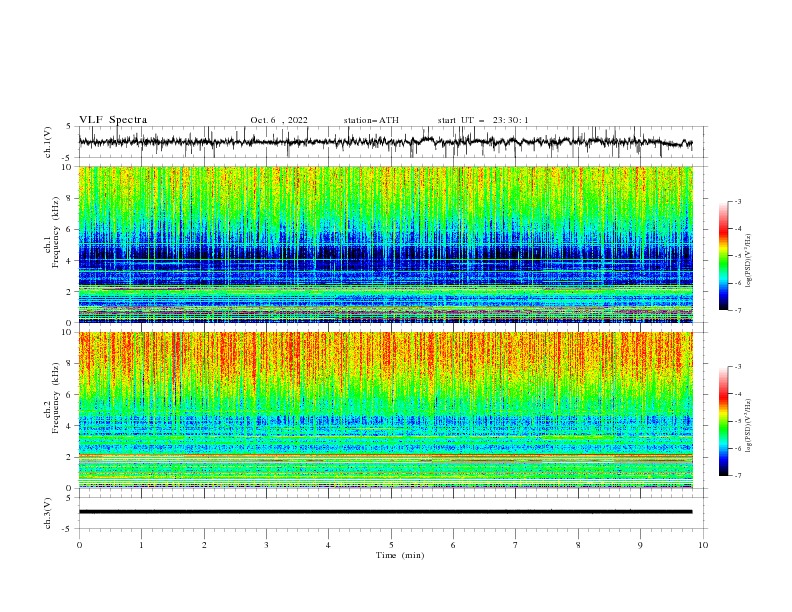The image size is (792, 612).
Task: Click the ch.3 flat voltage trace
Action: click(385, 512)
